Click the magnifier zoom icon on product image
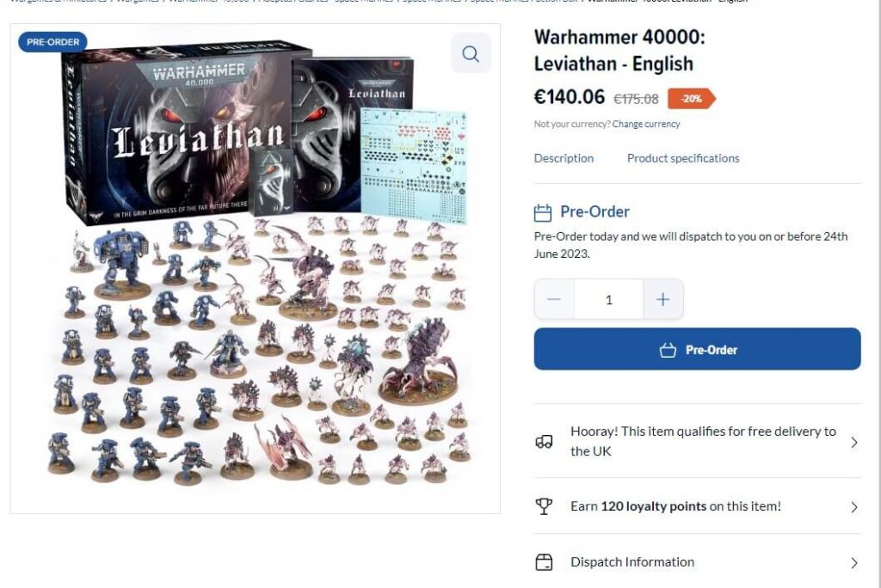The height and width of the screenshot is (588, 881). click(471, 53)
